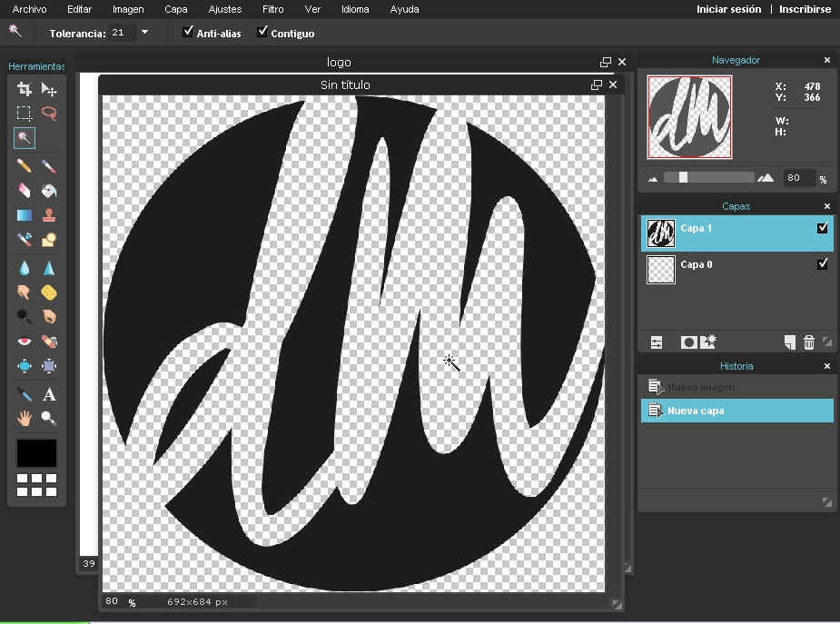The width and height of the screenshot is (840, 624).
Task: Select the Sharpen tool
Action: [49, 268]
